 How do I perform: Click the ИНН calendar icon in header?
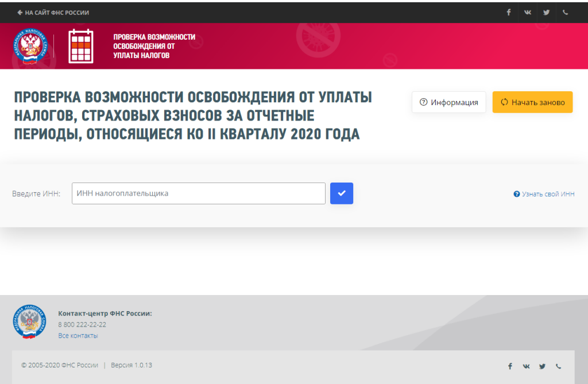(80, 46)
